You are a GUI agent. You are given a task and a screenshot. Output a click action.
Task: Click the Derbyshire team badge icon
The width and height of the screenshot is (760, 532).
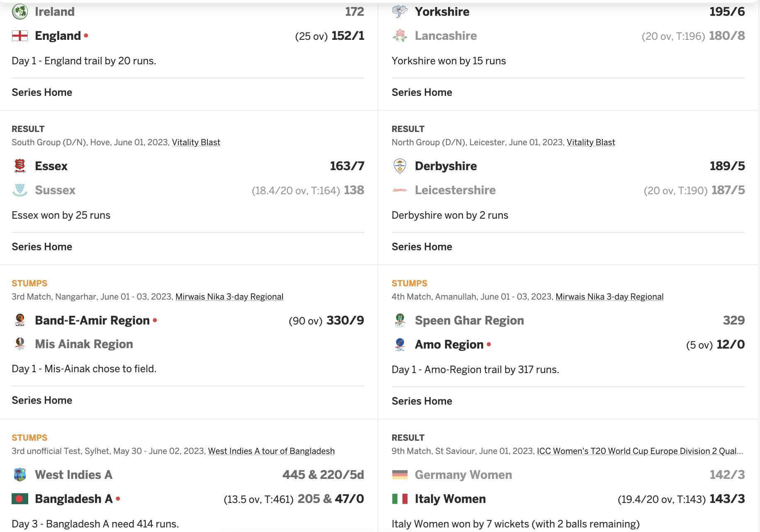point(400,166)
